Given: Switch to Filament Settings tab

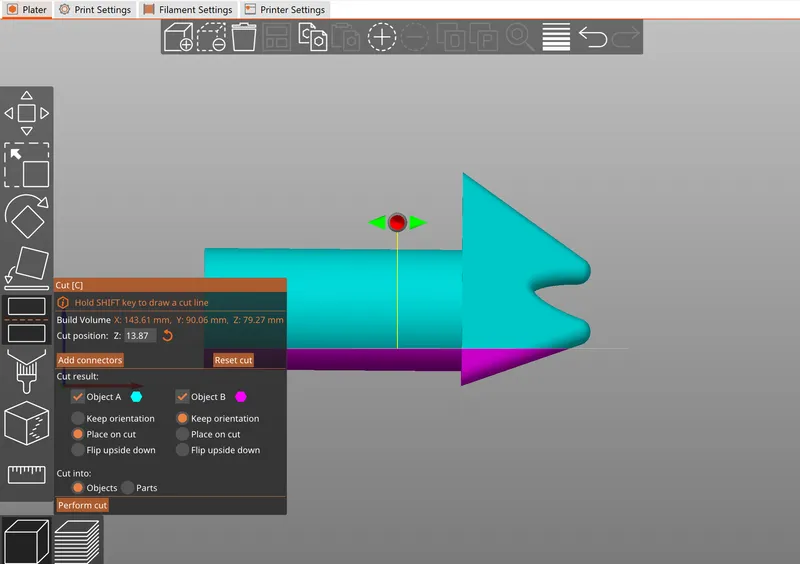Looking at the screenshot, I should coord(188,10).
